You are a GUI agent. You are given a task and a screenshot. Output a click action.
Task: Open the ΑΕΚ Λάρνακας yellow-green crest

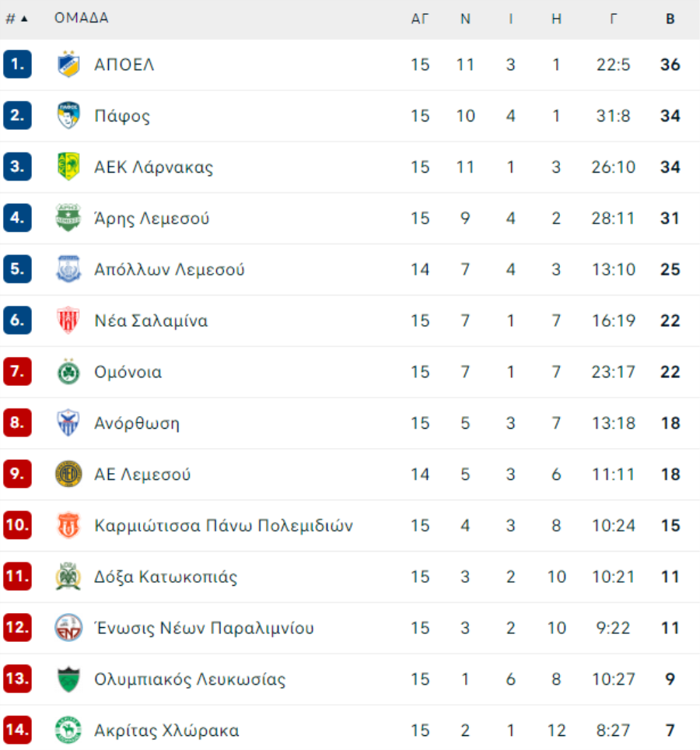pyautogui.click(x=68, y=166)
